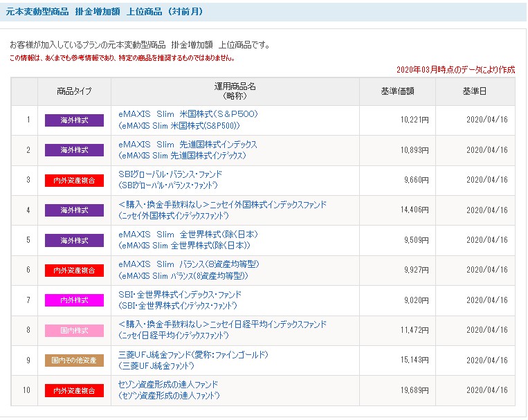Click the 商品タイプ column header
Screen dimensions: 528x420
click(74, 91)
